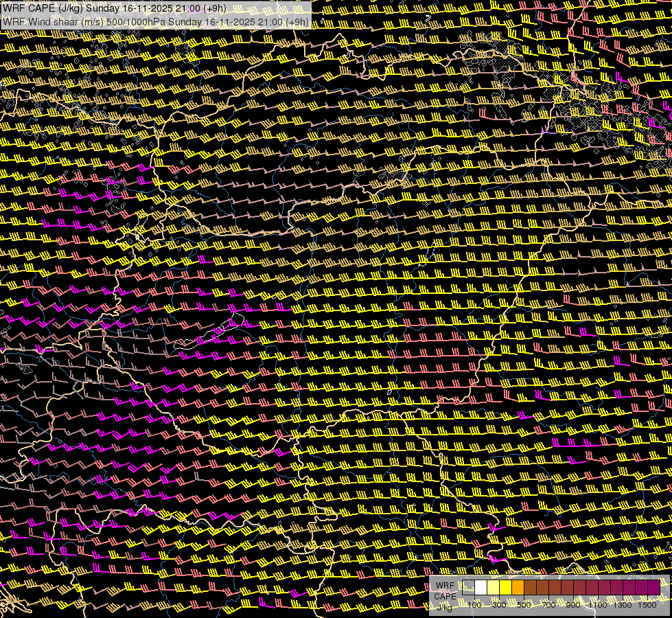Click the pale yellow CAPE legend swatch
The image size is (672, 618).
494,588
